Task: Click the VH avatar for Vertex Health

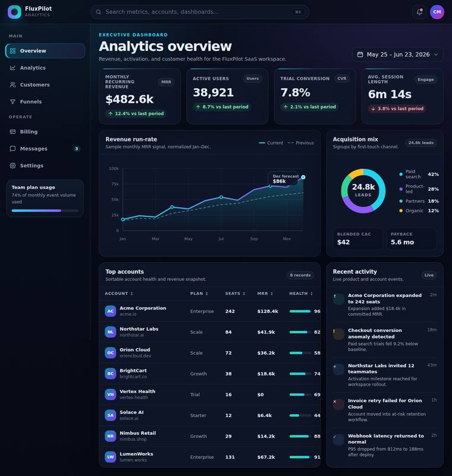Action: click(111, 394)
